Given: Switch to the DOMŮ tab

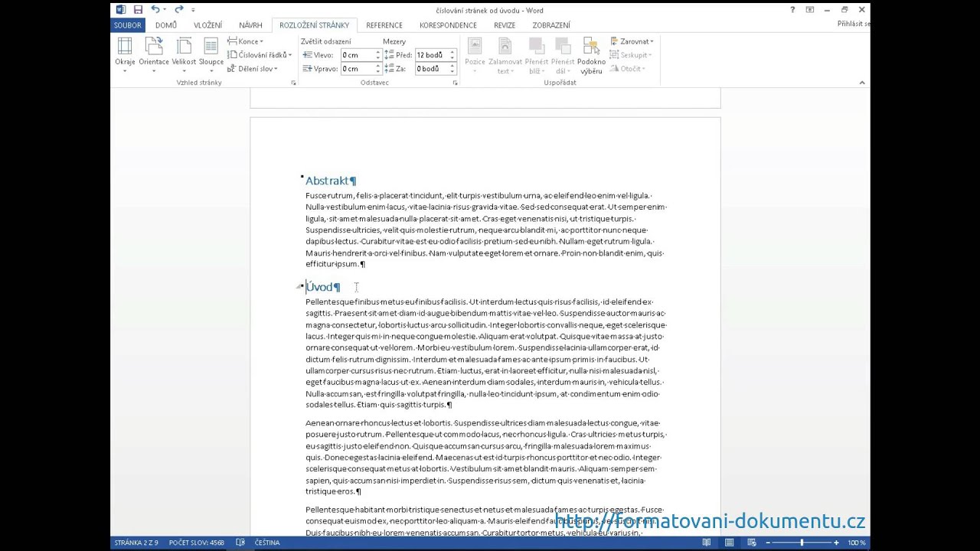Looking at the screenshot, I should pyautogui.click(x=165, y=25).
